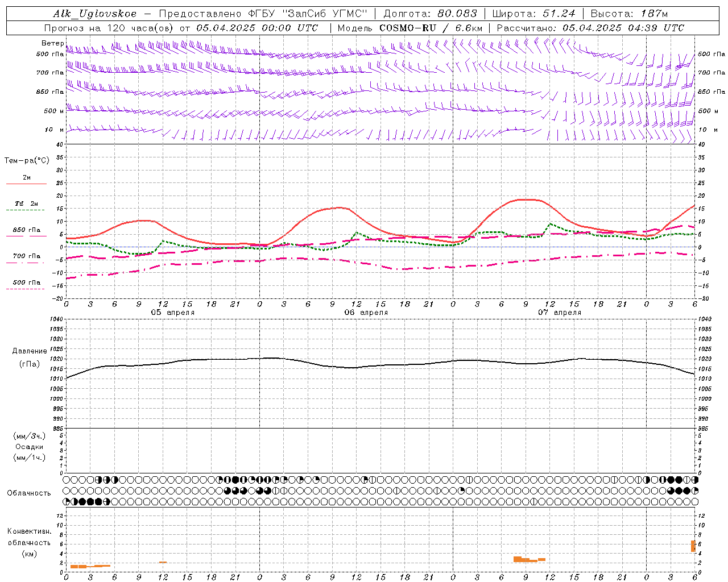This screenshot has height=582, width=728.
Task: Click the Td 2м legend entry
Action: point(26,203)
